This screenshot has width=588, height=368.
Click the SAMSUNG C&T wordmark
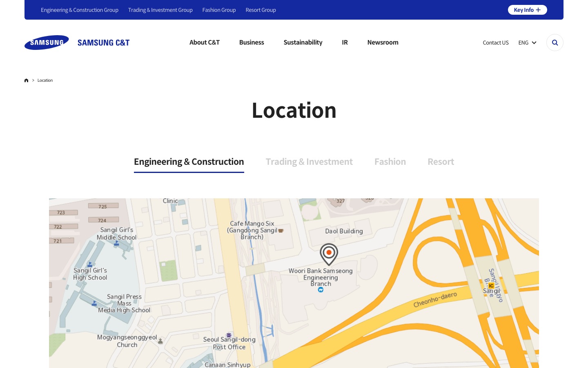104,43
